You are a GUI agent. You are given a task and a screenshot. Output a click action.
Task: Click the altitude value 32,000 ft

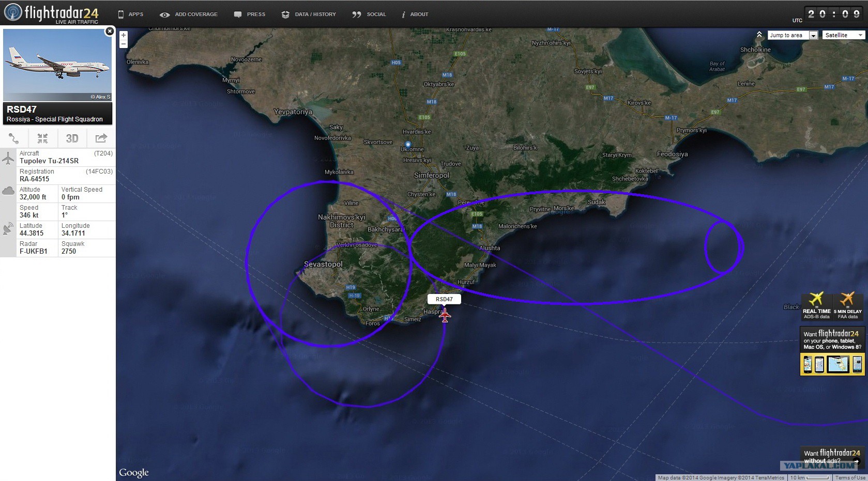(x=33, y=197)
